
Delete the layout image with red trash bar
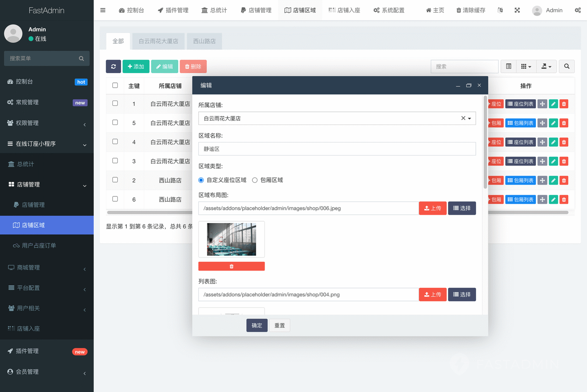click(231, 266)
